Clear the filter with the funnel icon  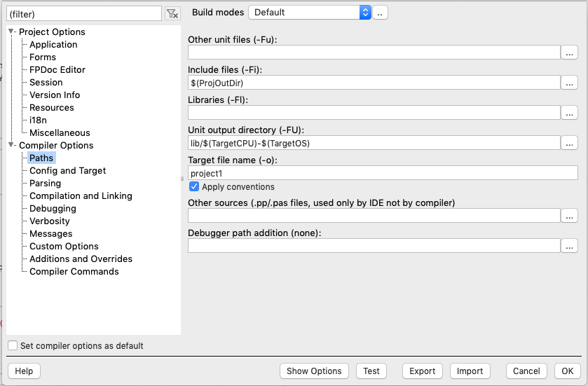[x=172, y=14]
